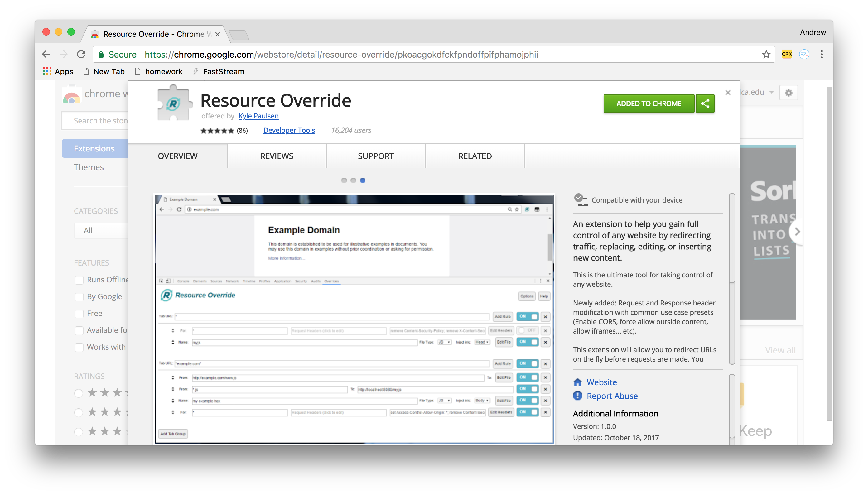Viewport: 868px width, 495px height.
Task: Click the ADDED TO CHROME button
Action: pos(648,104)
